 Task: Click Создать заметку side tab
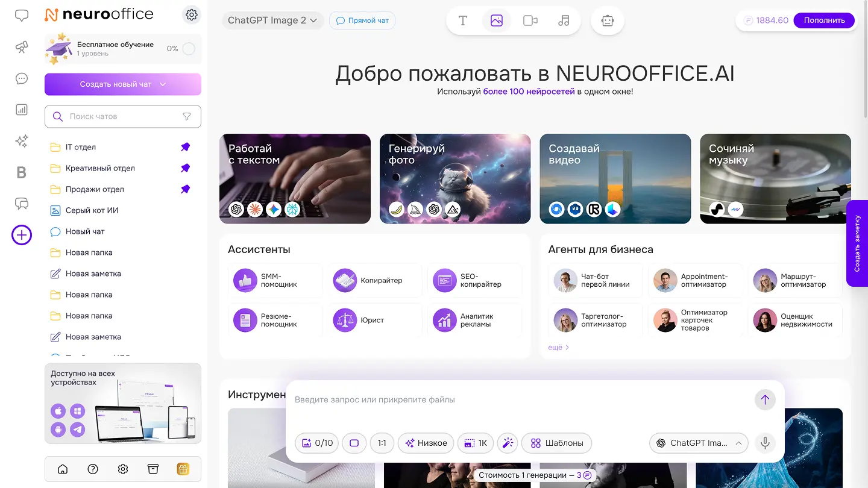tap(857, 243)
